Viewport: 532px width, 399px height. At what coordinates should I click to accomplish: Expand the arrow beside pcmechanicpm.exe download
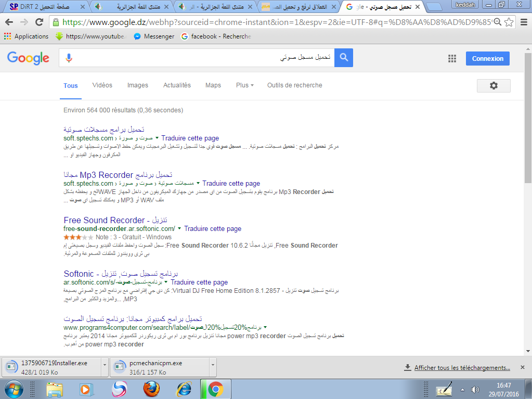click(212, 367)
